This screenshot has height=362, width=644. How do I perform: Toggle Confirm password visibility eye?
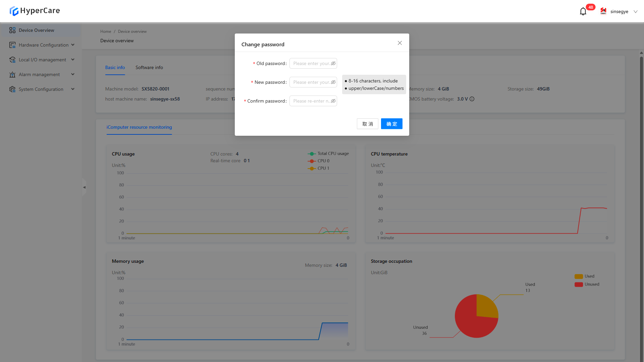pos(333,101)
